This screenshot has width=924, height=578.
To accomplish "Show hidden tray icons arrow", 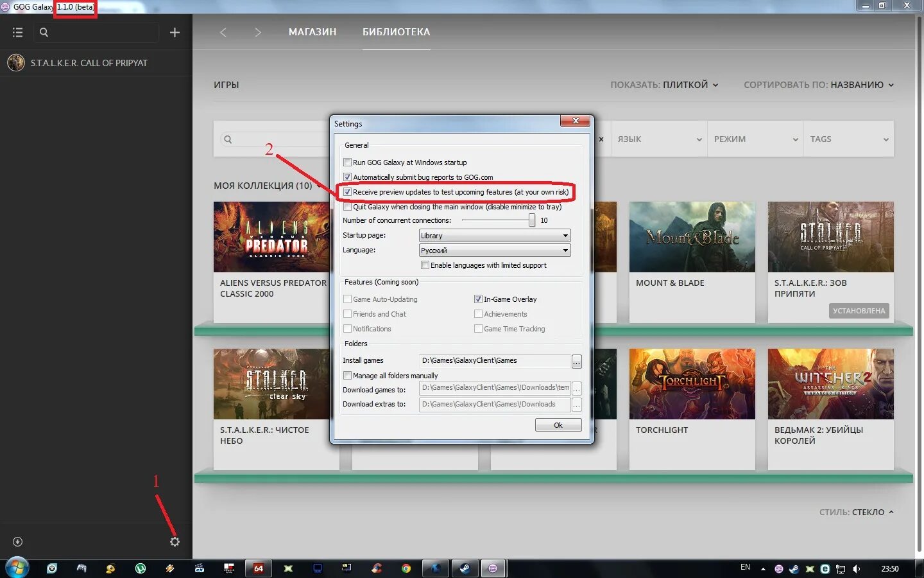I will (763, 569).
